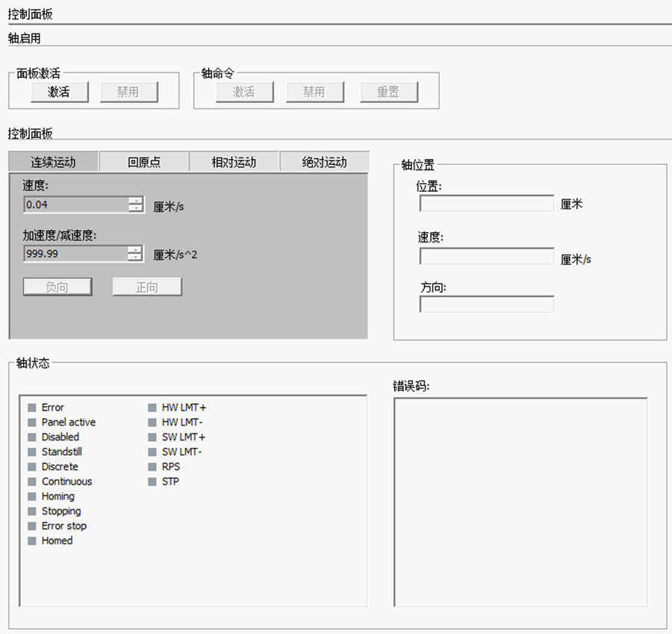Screen dimensions: 672x634
Task: Click the 加速度/减速度 field showing 999.99
Action: (75, 254)
